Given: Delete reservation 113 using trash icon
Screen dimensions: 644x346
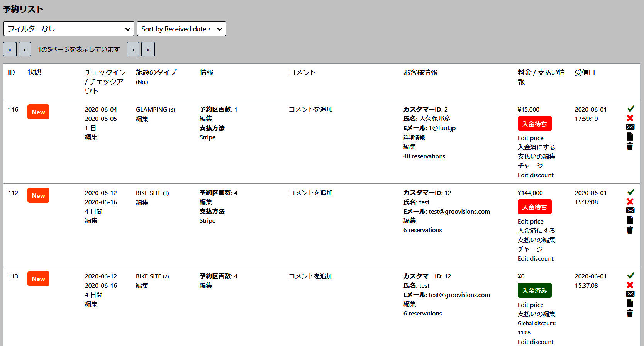Looking at the screenshot, I should coord(630,313).
